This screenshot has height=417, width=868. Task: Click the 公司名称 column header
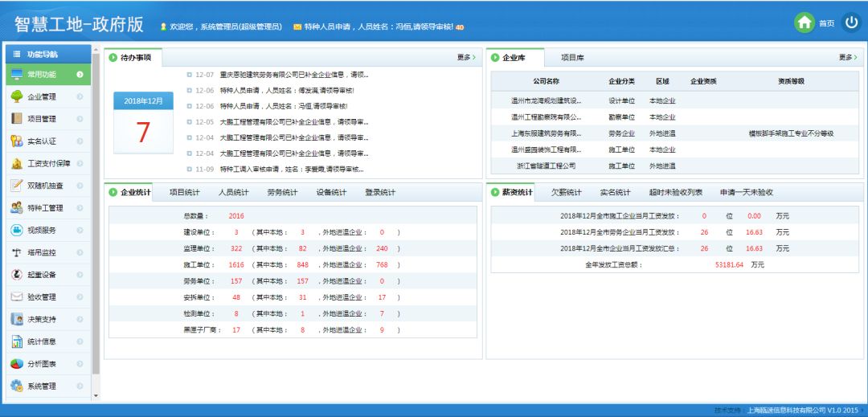pyautogui.click(x=546, y=81)
